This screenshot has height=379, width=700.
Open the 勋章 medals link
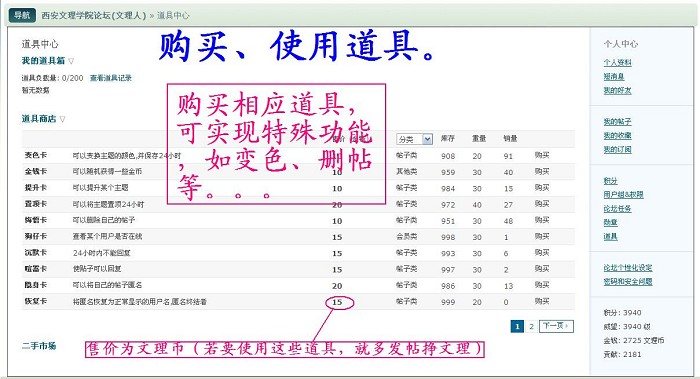[610, 222]
